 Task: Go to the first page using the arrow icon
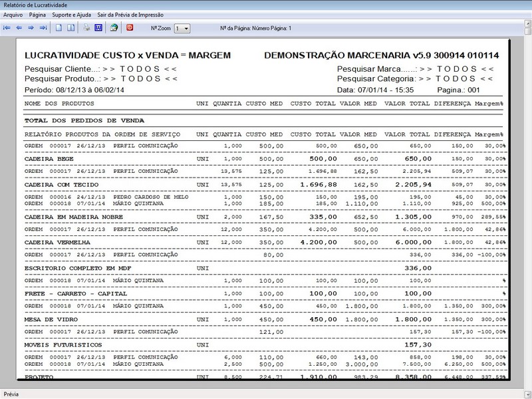tap(7, 28)
